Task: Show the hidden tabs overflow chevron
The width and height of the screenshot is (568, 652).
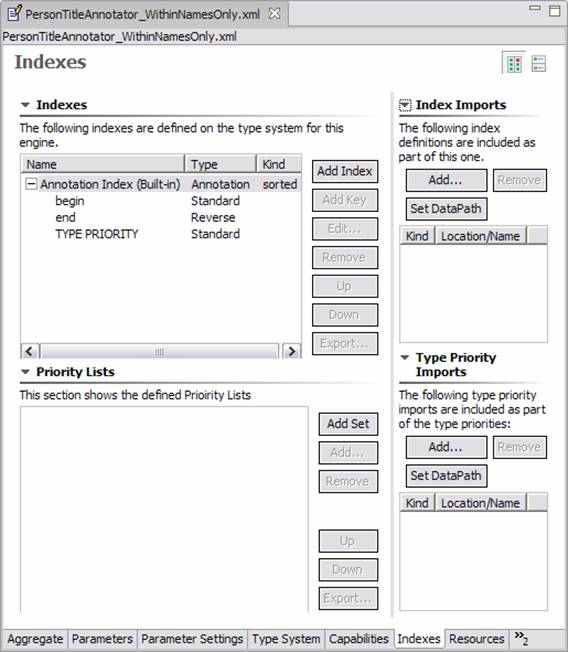Action: (x=521, y=638)
